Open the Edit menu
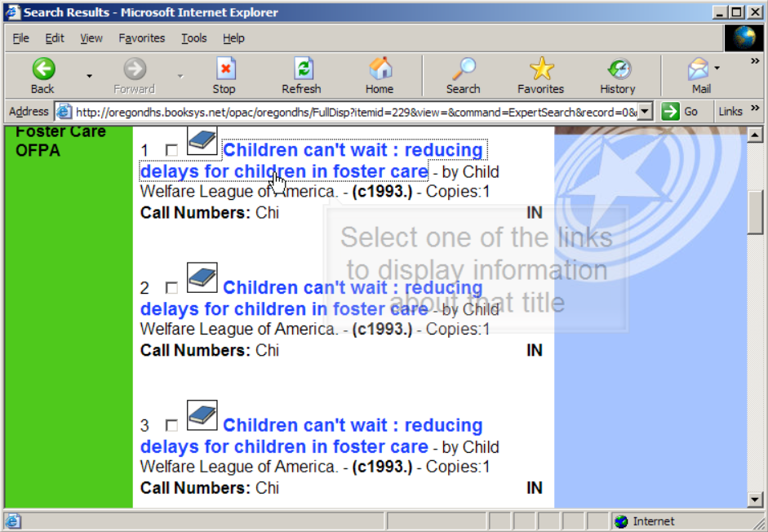The width and height of the screenshot is (768, 532). [55, 38]
